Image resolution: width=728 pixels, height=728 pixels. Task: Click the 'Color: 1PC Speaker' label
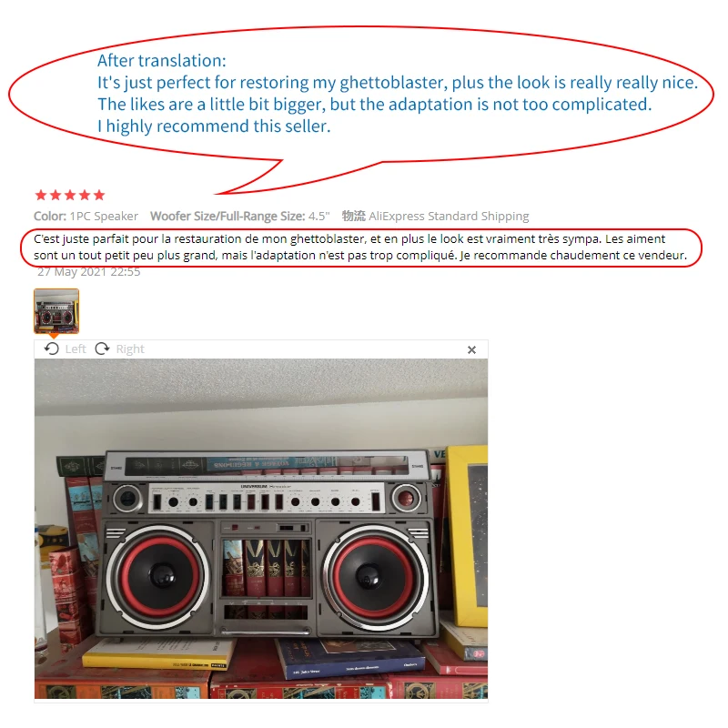[x=86, y=217]
